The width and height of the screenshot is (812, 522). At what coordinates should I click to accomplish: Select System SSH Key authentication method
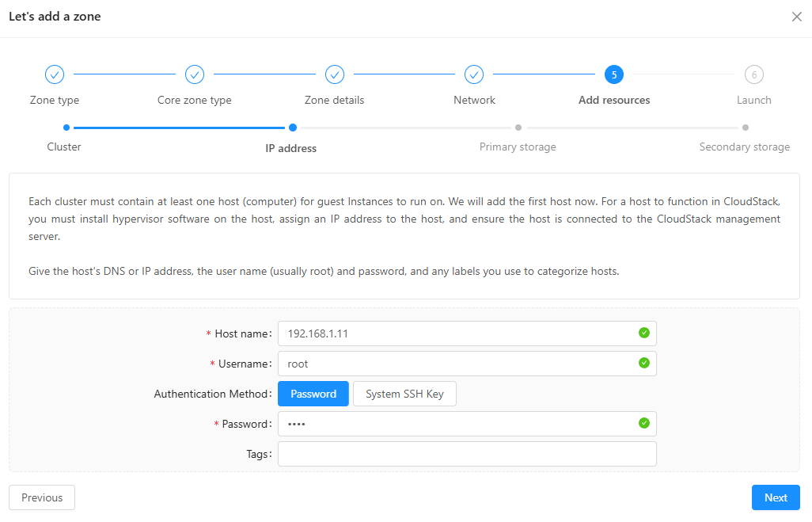coord(404,394)
